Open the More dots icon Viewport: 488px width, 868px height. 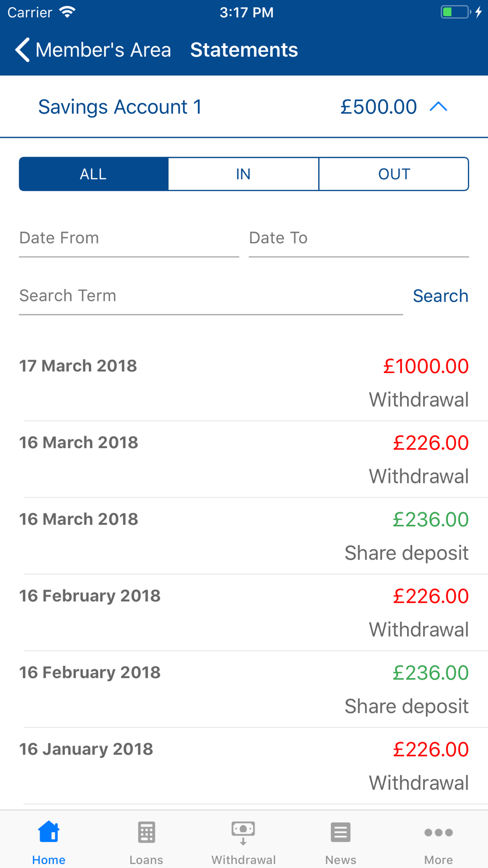pos(439,832)
